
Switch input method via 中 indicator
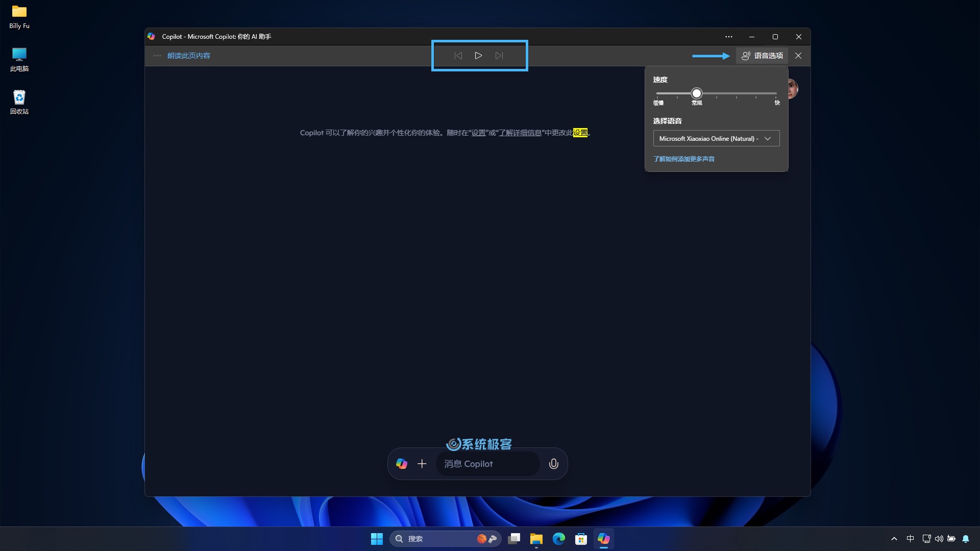point(910,539)
